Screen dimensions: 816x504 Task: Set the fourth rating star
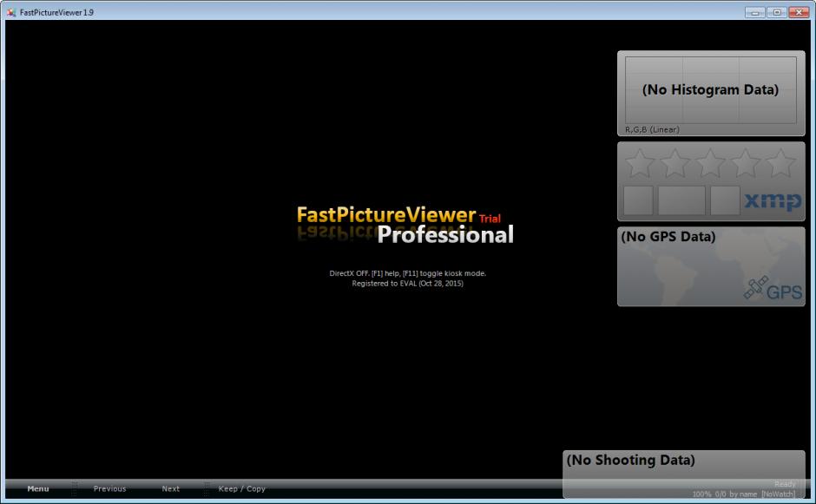point(745,163)
